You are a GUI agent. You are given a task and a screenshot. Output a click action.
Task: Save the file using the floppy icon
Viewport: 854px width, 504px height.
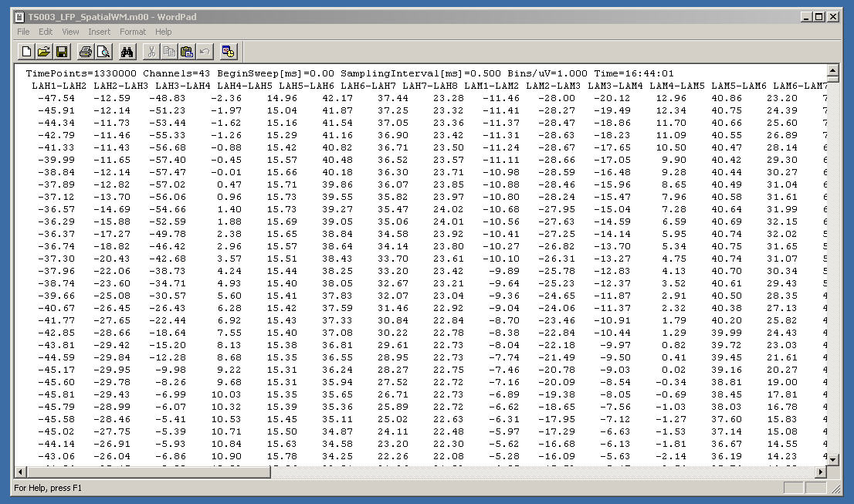62,52
